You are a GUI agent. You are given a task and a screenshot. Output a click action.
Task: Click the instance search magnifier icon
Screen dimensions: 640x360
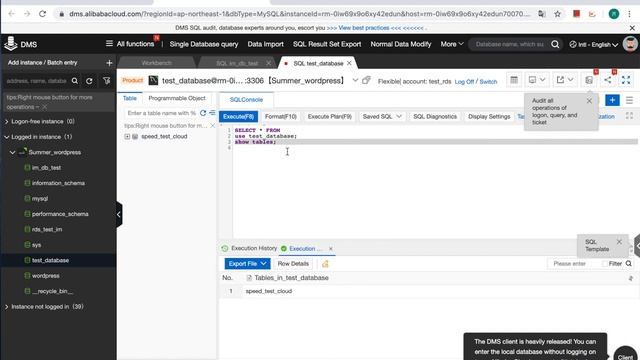click(75, 81)
